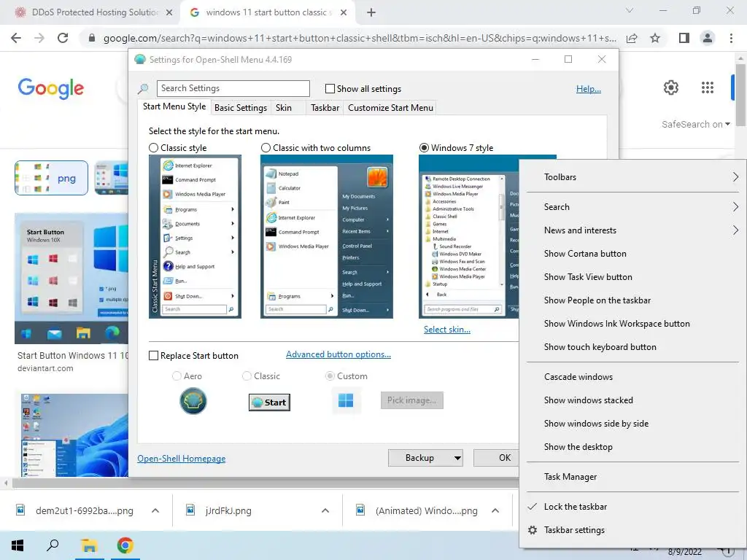Open the Google apps grid
This screenshot has width=747, height=560.
(x=708, y=87)
